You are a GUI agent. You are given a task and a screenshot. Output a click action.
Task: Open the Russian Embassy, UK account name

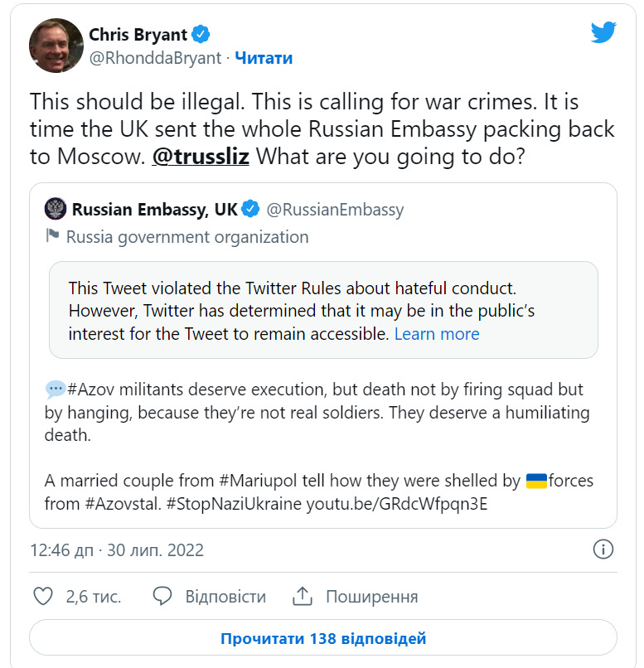click(x=155, y=210)
